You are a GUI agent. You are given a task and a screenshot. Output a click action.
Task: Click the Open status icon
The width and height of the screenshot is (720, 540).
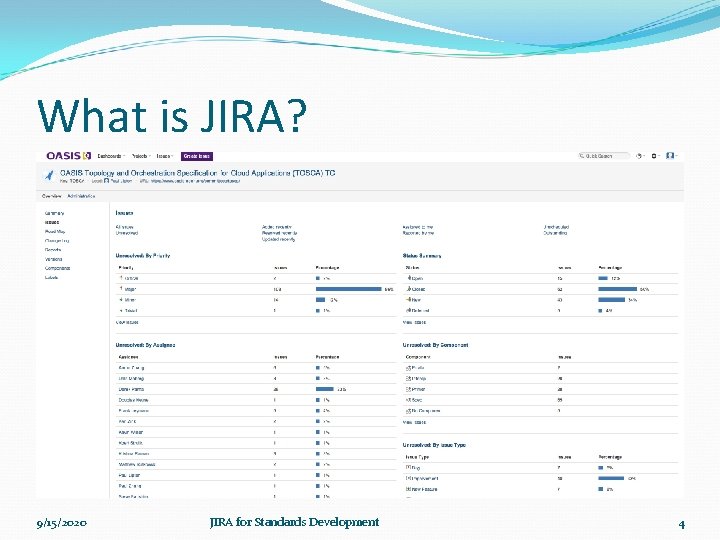click(409, 278)
